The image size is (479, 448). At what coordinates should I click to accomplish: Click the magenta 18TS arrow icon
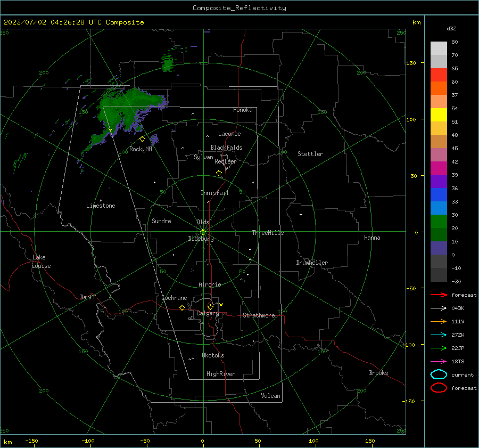439,362
